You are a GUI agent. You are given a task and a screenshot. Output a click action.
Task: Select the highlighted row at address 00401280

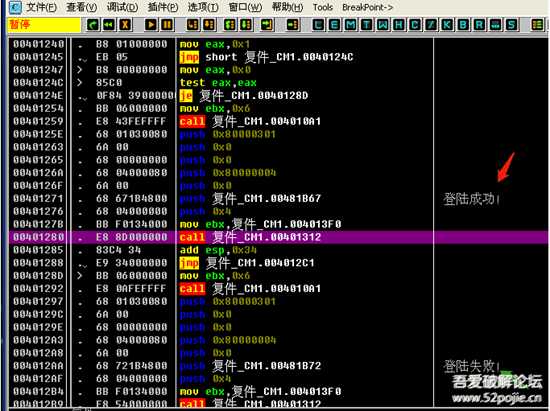coord(278,237)
